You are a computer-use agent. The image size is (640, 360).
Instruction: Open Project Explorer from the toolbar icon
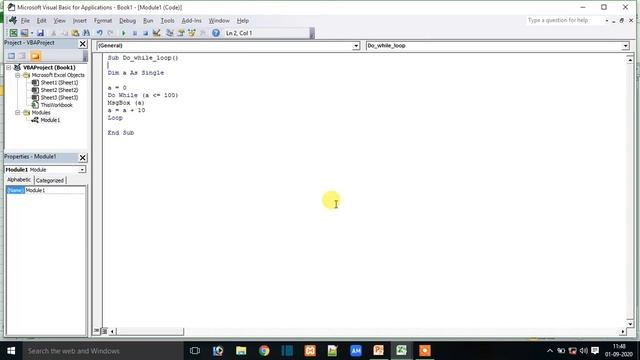[170, 33]
